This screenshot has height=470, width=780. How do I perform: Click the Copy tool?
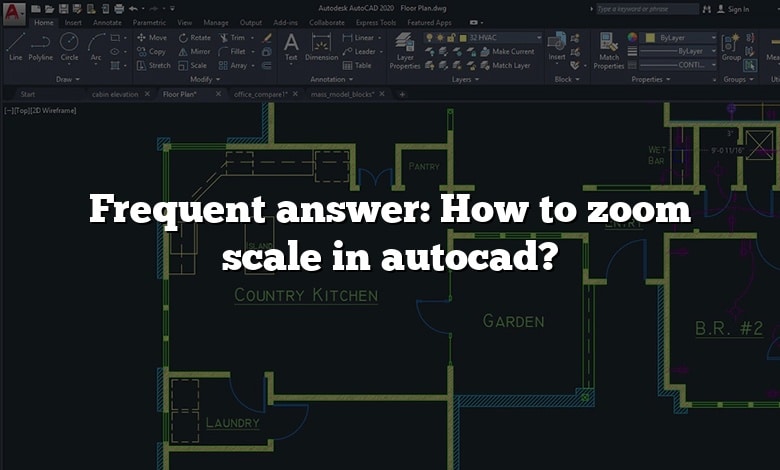151,51
